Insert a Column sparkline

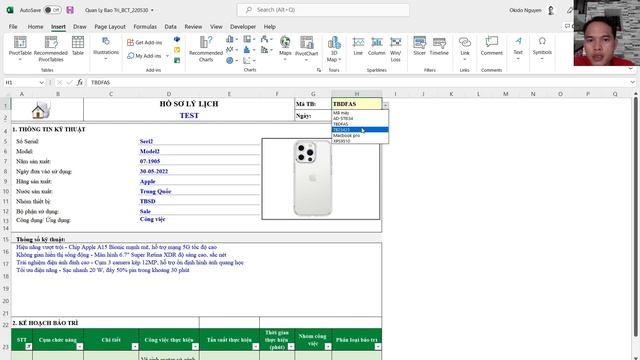click(376, 47)
